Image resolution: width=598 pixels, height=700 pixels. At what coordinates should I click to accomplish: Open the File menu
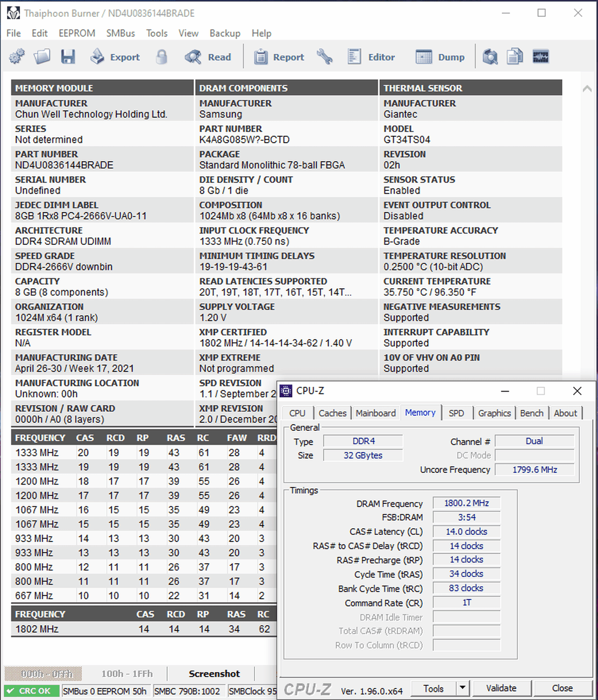click(14, 33)
